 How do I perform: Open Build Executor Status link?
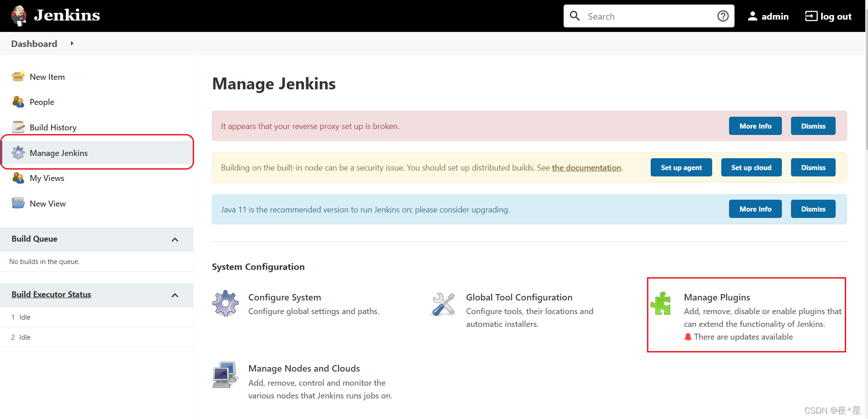51,295
